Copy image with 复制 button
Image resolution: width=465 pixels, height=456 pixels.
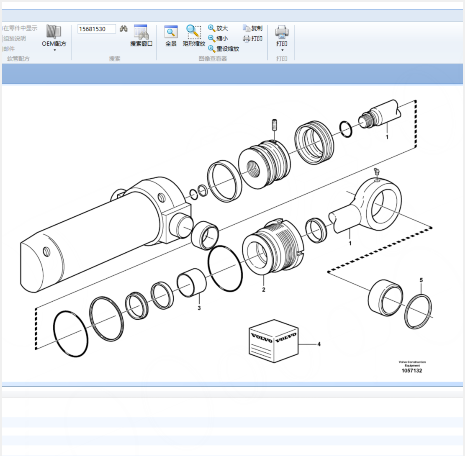click(253, 28)
